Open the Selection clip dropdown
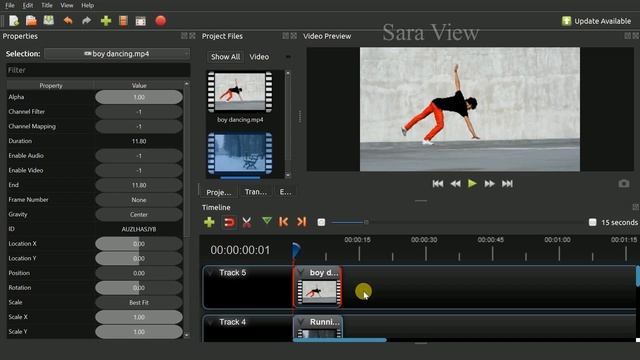Screen dimensions: 640x360 pos(117,53)
